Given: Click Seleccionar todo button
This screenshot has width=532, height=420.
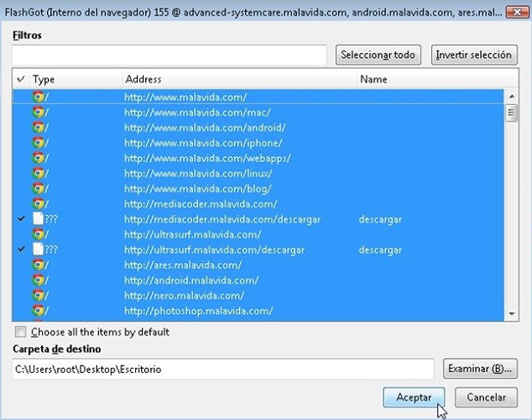Looking at the screenshot, I should coord(378,55).
